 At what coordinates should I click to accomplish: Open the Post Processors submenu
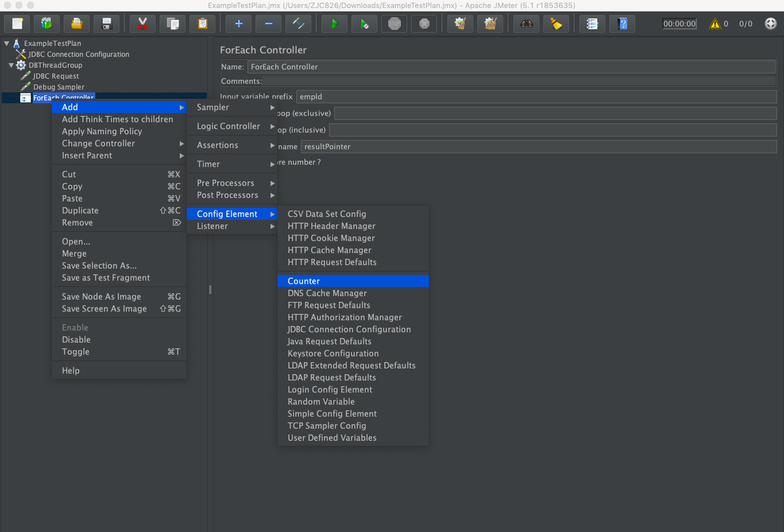[x=232, y=195]
